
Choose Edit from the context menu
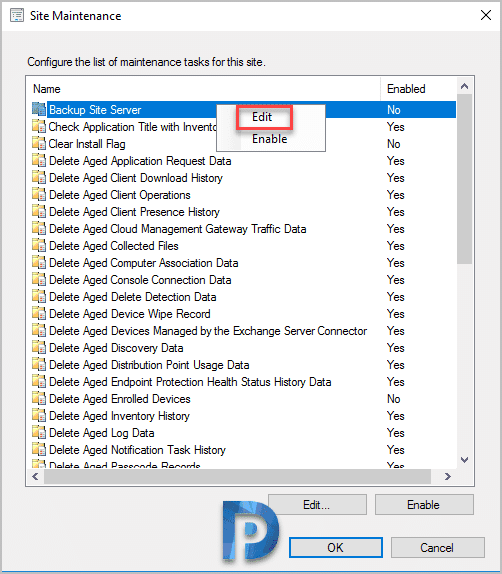coord(262,117)
